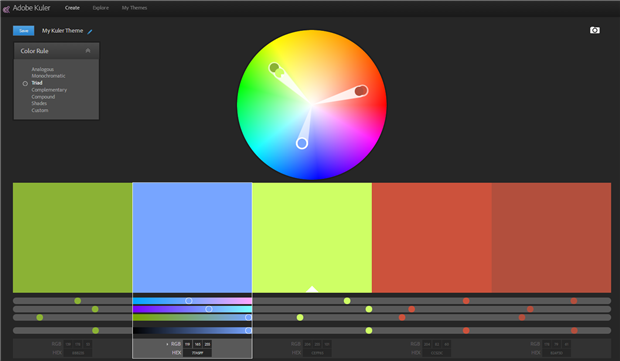Click the olive green marker on the color wheel
Screen dimensions: 620x361
(274, 68)
